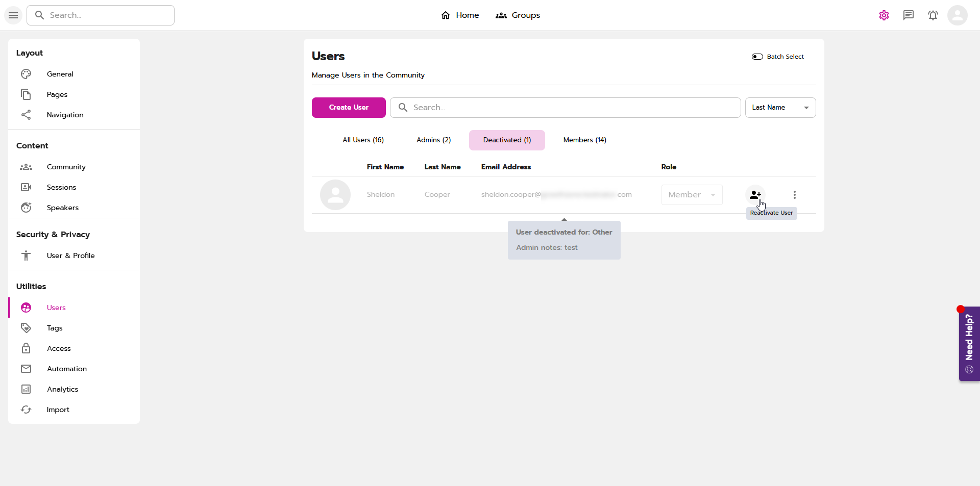This screenshot has width=980, height=486.
Task: Open the notifications bell icon
Action: (933, 15)
